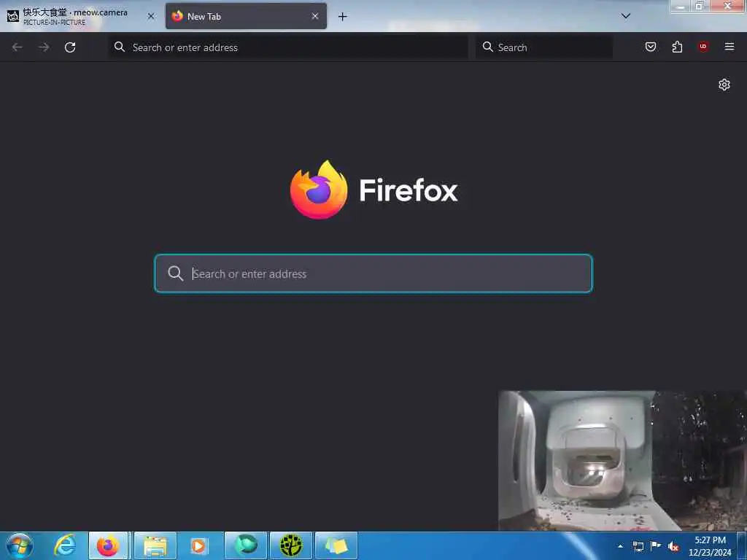
Task: Expand the list all tabs chevron
Action: [626, 16]
